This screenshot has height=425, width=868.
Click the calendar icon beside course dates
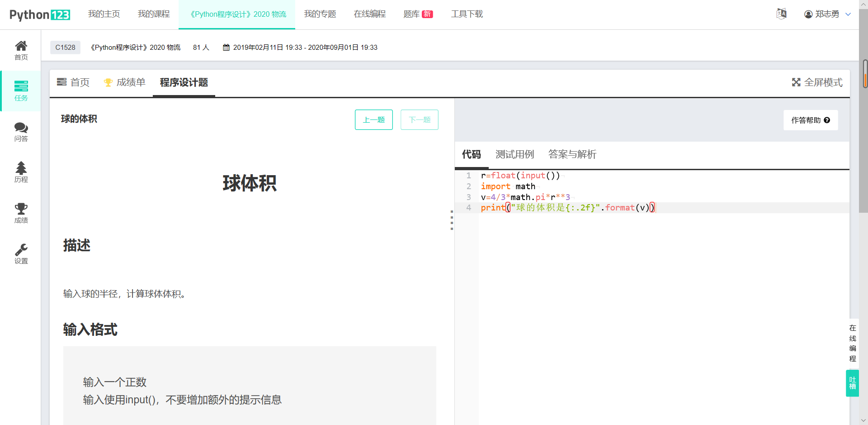[x=226, y=48]
